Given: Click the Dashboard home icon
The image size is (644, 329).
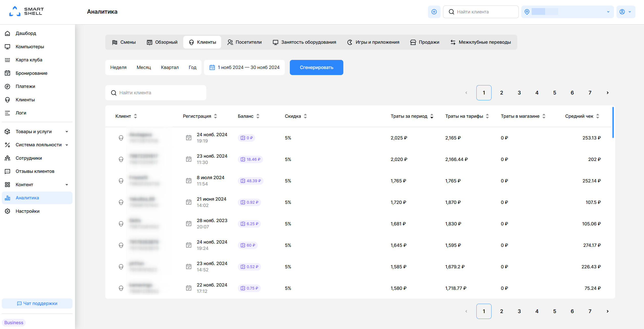Looking at the screenshot, I should [x=8, y=33].
